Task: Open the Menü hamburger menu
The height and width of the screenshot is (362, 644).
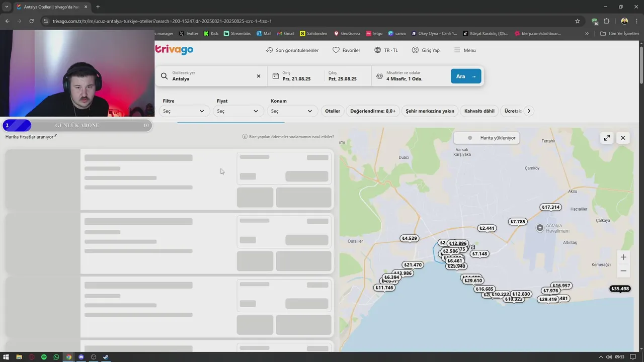Action: (x=465, y=50)
